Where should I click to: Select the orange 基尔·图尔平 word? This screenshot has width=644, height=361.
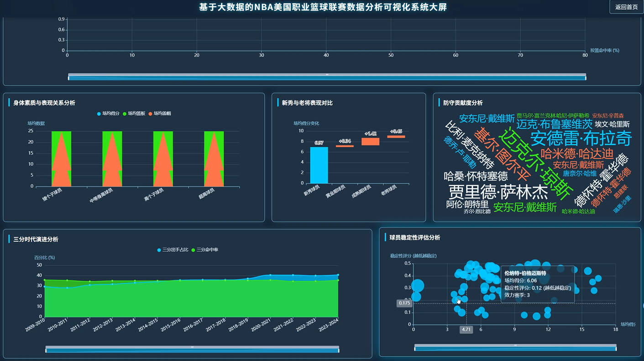coord(502,154)
